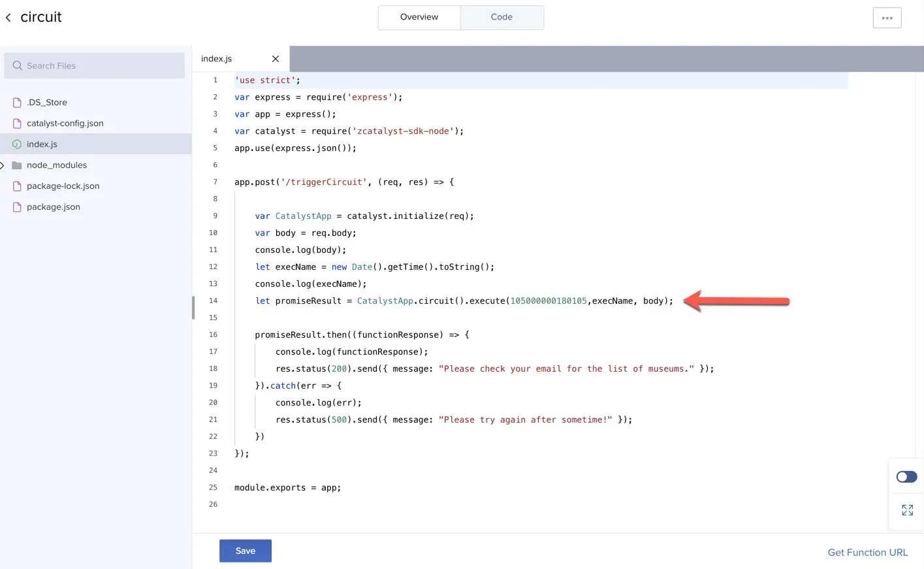Image resolution: width=924 pixels, height=569 pixels.
Task: Click the expand fullscreen editor icon
Action: tap(907, 510)
